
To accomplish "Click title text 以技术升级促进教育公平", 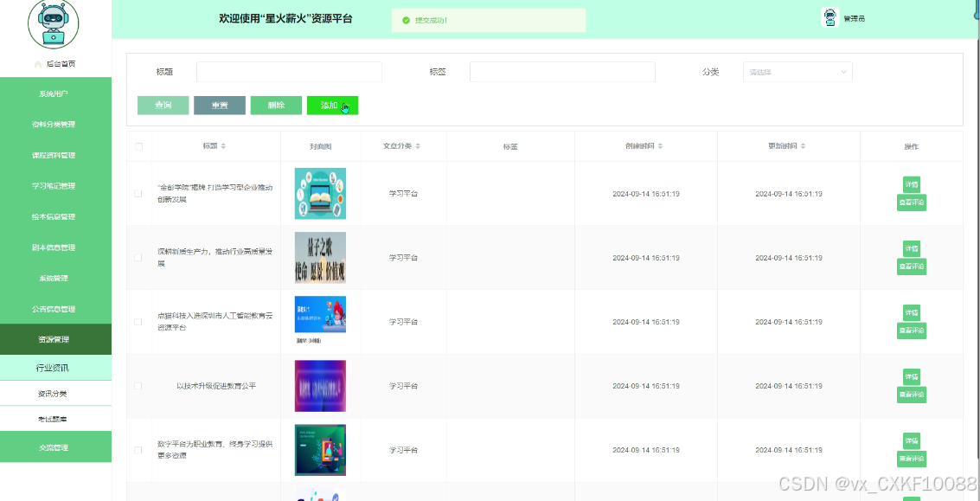I will [215, 386].
